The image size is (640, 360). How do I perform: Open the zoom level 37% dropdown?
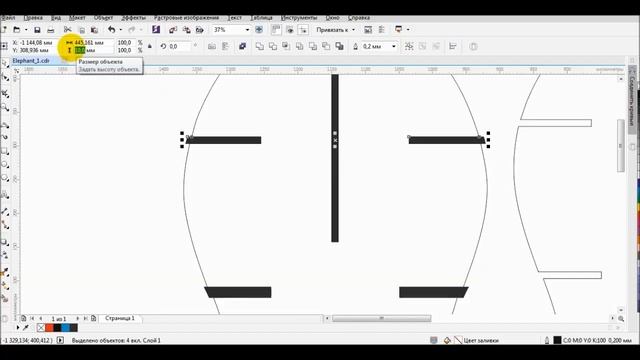[247, 30]
